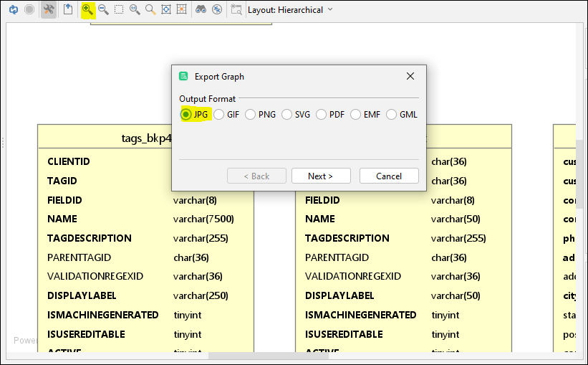
Task: Select FIELDID in tags_bkp4 table
Action: pos(64,200)
